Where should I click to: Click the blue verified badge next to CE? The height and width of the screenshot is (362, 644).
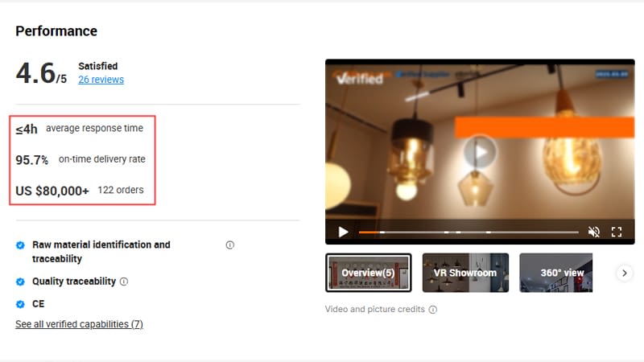[20, 304]
